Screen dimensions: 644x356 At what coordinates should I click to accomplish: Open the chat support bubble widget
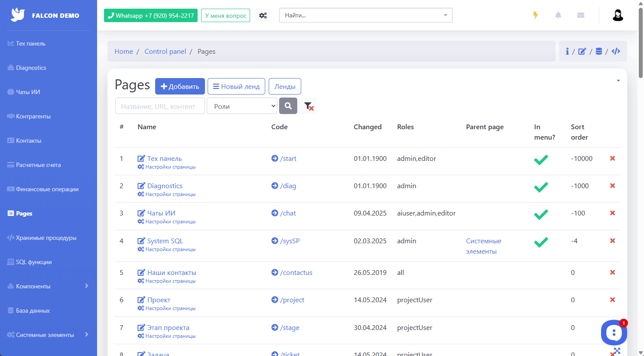pos(614,333)
